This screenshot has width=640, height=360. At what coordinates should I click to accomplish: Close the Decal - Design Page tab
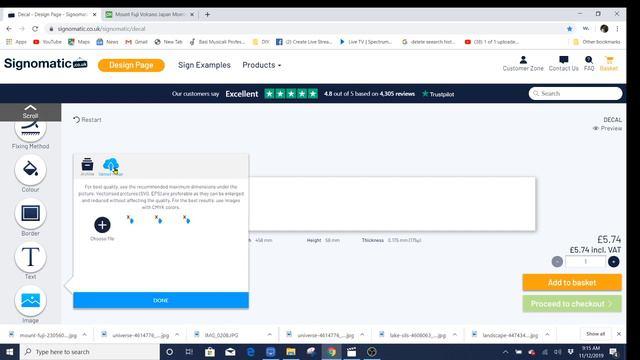click(94, 14)
